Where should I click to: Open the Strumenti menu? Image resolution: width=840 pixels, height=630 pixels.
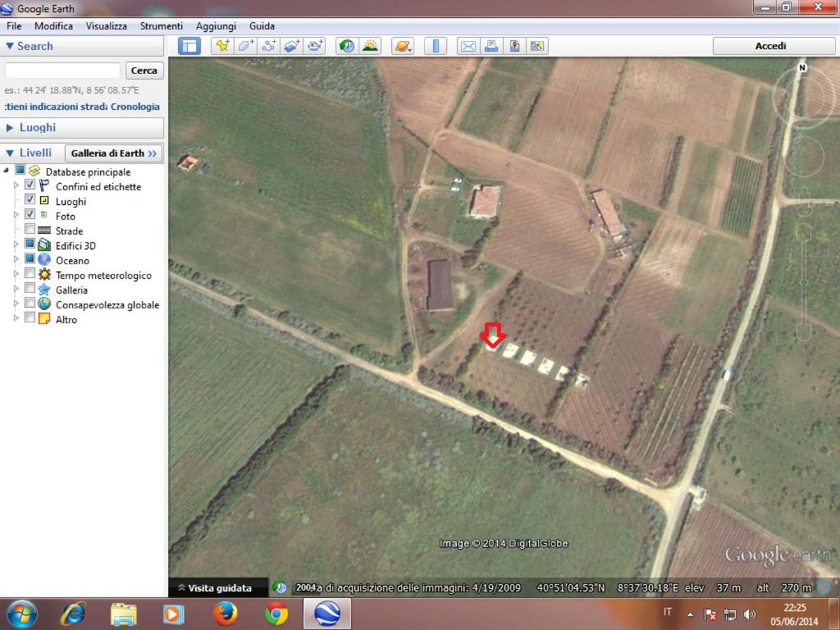[x=162, y=25]
